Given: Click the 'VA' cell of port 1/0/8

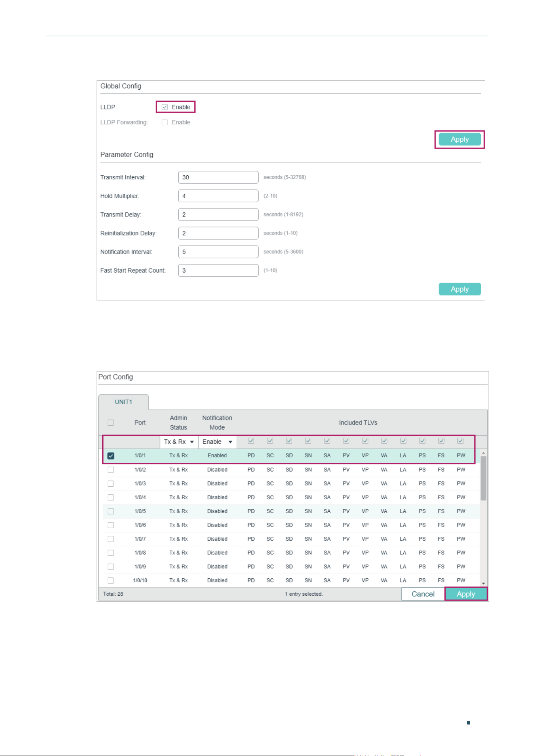Looking at the screenshot, I should pos(384,553).
